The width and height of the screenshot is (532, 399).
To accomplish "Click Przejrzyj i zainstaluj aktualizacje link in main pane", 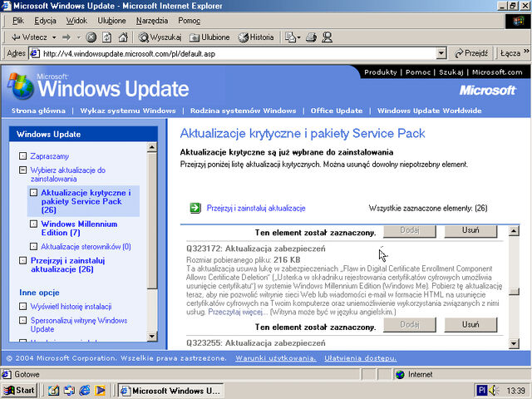I will pos(256,208).
